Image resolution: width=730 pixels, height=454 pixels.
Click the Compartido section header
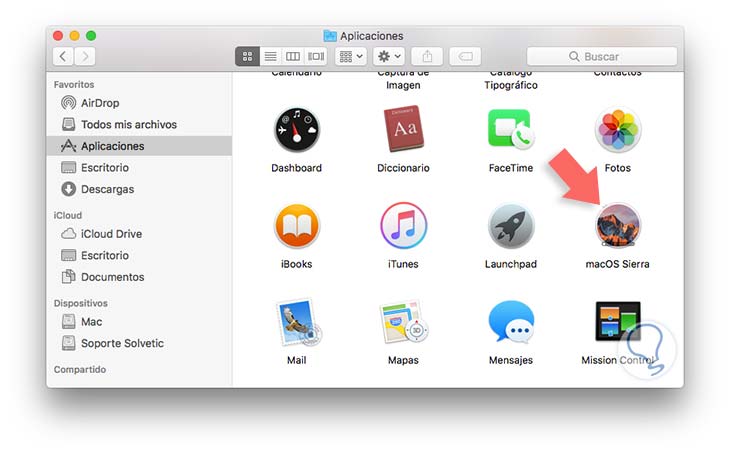click(80, 369)
